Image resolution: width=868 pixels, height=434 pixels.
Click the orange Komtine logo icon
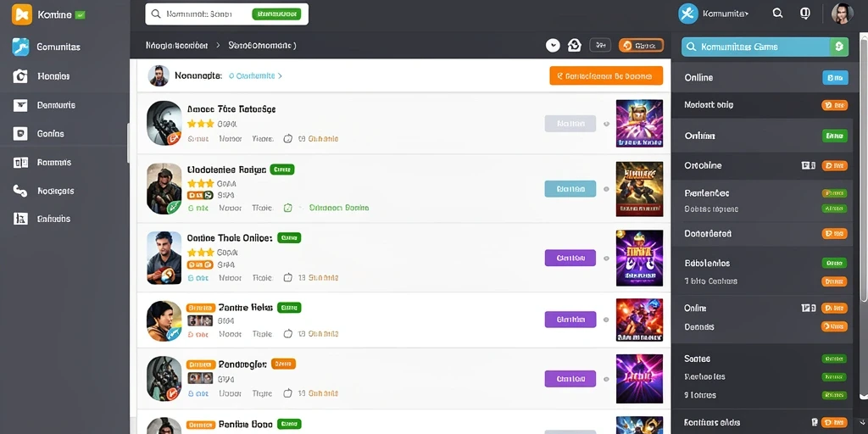coord(21,14)
